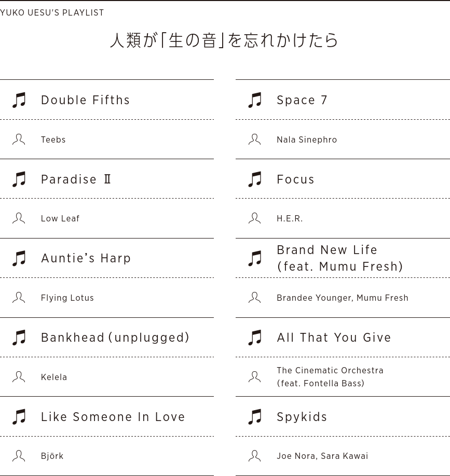Click the music note beside Spykids
The height and width of the screenshot is (476, 450).
pos(255,417)
